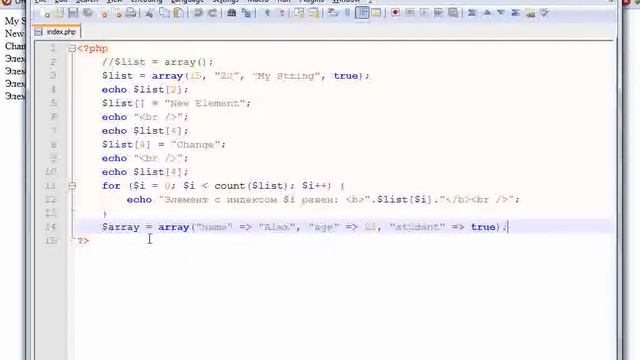Click the Replace toolbar icon
640x360 pixels.
246,13
